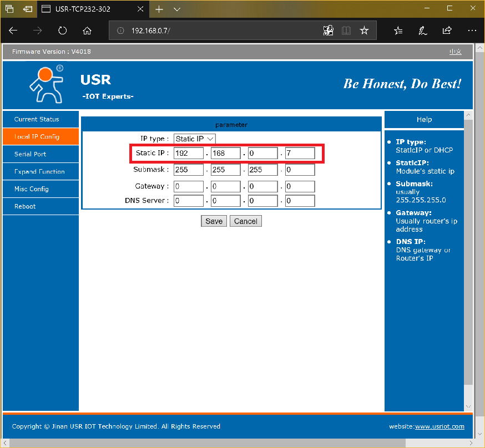Click the site information icon in address bar
This screenshot has width=485, height=448.
[x=120, y=30]
